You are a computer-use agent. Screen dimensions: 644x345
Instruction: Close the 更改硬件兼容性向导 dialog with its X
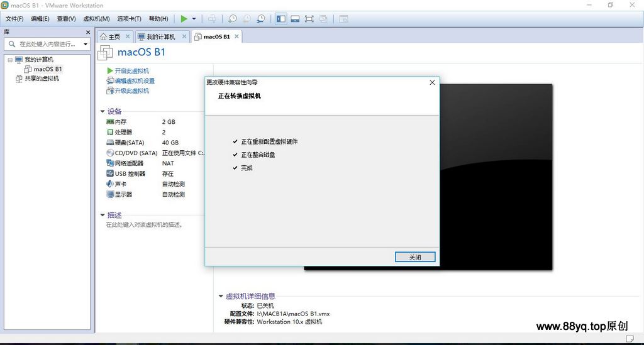[x=432, y=82]
